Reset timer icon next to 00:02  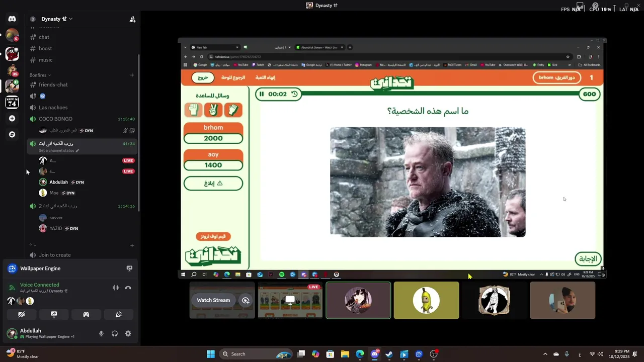(295, 94)
